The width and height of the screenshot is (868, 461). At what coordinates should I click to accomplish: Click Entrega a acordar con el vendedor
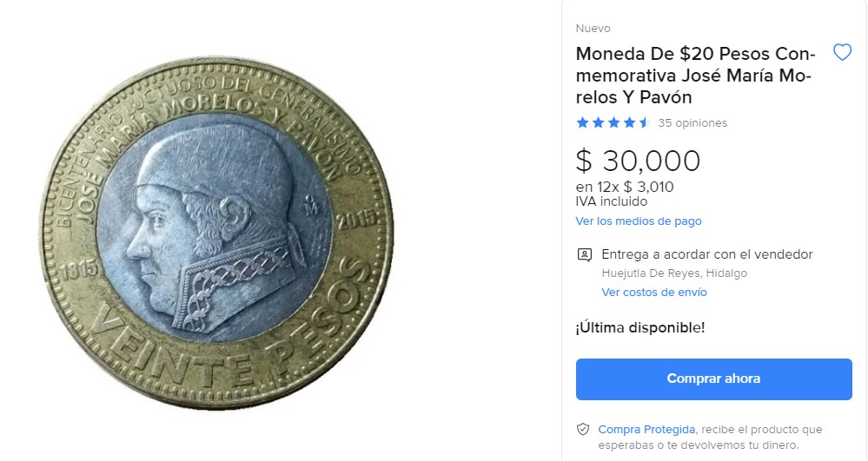pyautogui.click(x=707, y=254)
